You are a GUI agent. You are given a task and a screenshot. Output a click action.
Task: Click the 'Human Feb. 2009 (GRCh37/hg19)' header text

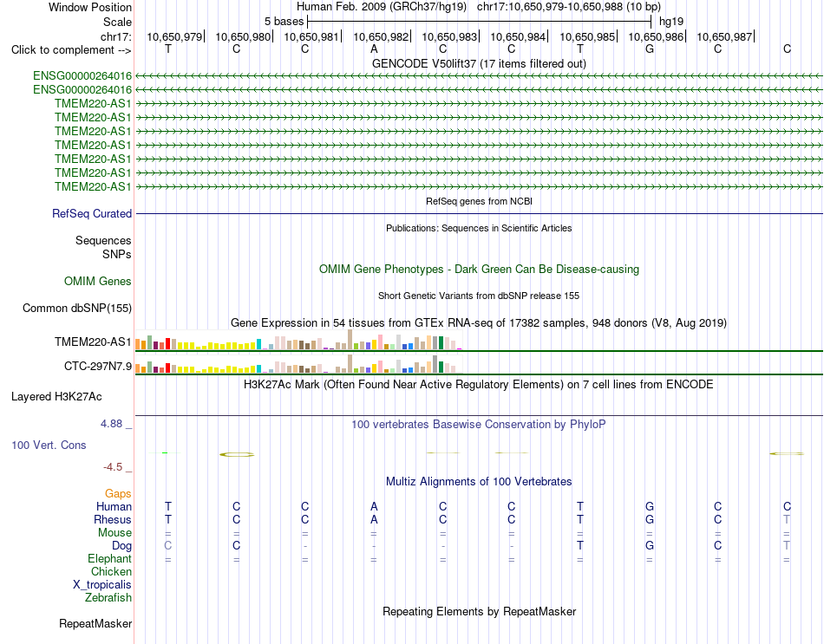382,7
